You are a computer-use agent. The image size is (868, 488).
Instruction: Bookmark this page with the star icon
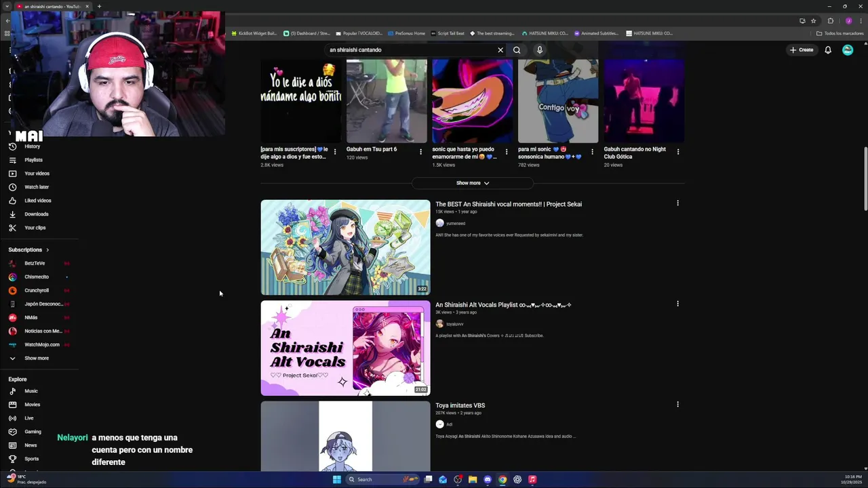coord(813,21)
